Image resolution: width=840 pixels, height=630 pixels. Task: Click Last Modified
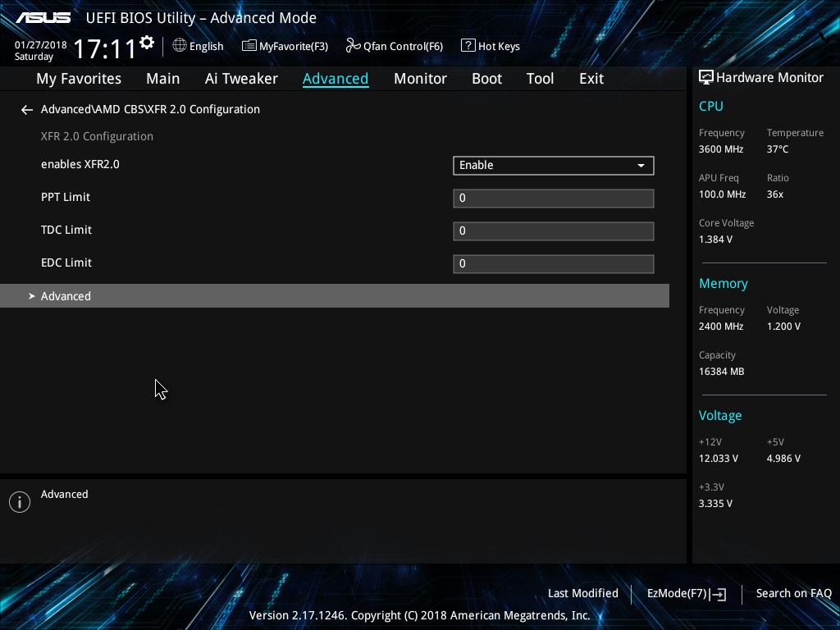click(583, 594)
